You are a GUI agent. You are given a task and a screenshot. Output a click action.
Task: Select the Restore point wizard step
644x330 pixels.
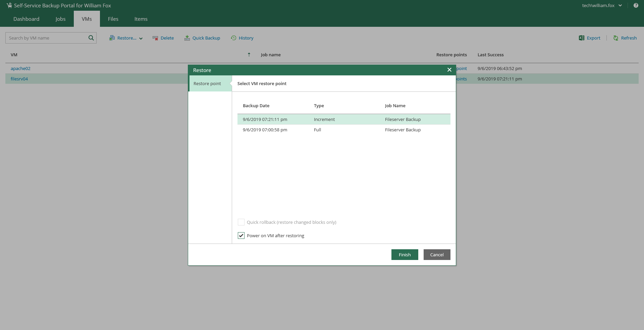210,83
